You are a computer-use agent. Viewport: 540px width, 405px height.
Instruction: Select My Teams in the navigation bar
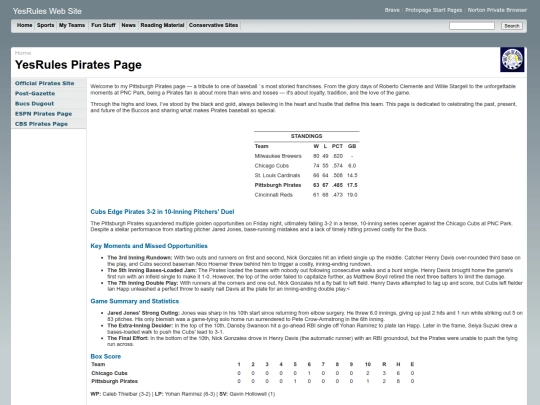pos(72,25)
